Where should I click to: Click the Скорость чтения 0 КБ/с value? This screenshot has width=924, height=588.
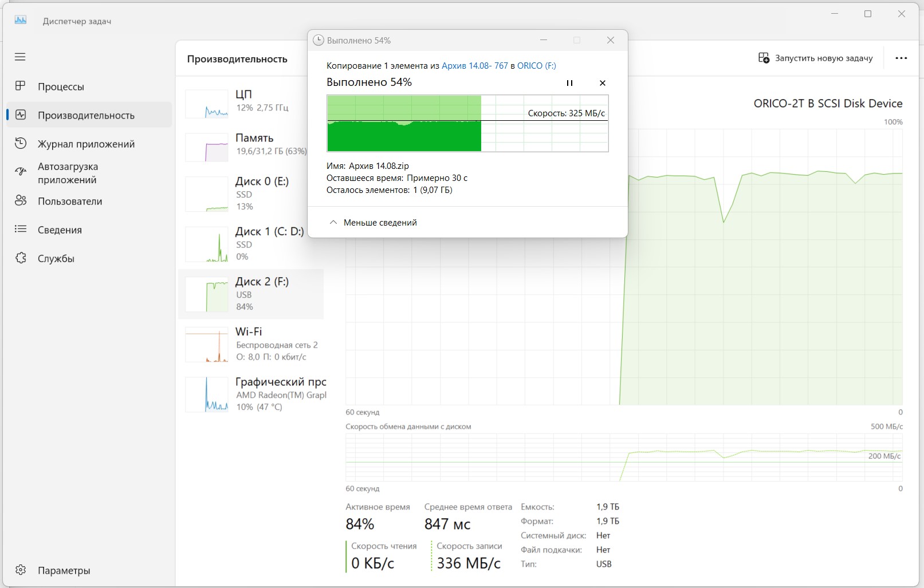[x=373, y=563]
